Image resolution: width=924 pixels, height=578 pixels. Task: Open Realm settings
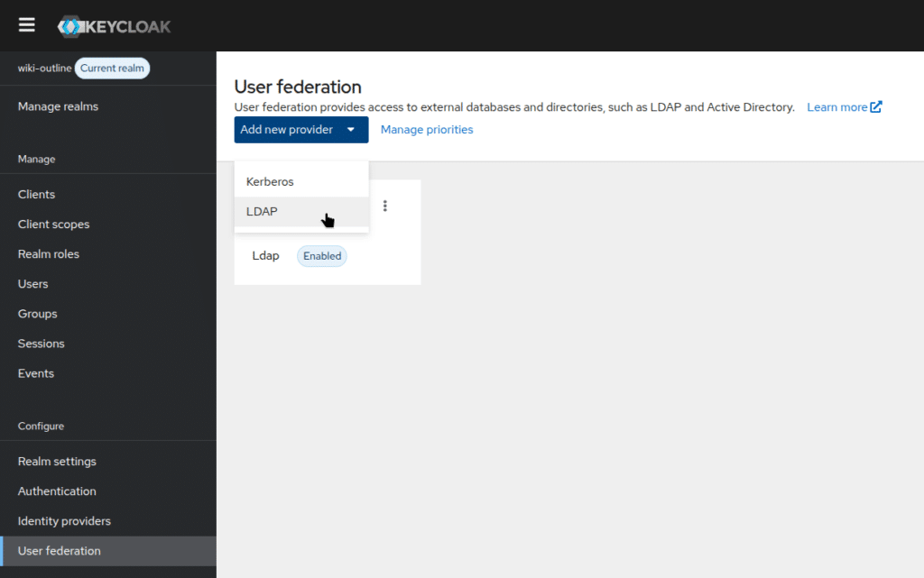57,462
